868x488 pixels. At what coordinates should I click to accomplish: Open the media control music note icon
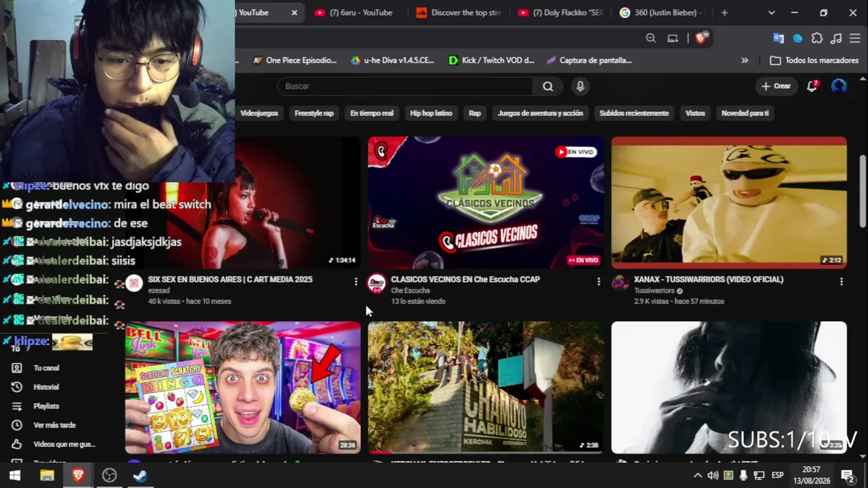(836, 38)
